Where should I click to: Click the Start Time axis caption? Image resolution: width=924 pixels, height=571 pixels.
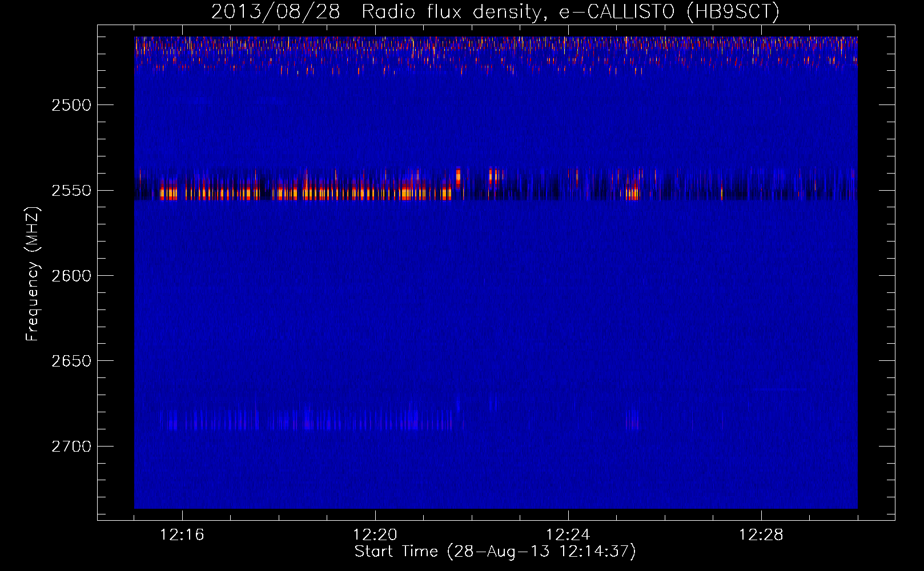(495, 552)
